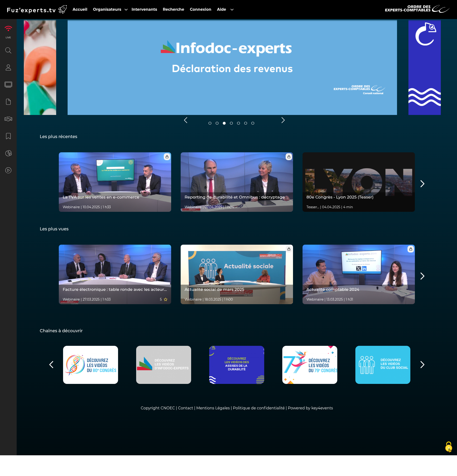Click the lock icon on Actualité social video

click(x=289, y=249)
